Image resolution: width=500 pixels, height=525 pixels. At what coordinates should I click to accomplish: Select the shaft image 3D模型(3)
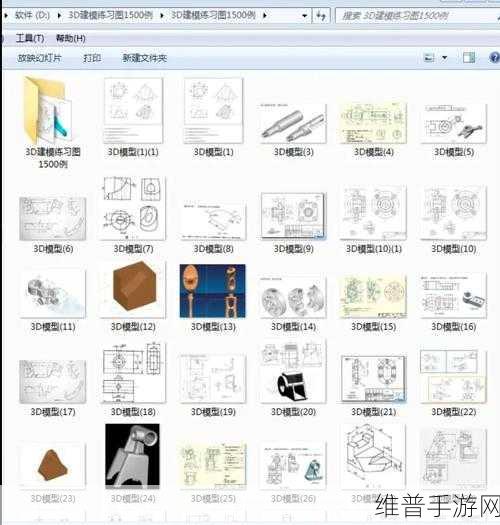pyautogui.click(x=293, y=123)
